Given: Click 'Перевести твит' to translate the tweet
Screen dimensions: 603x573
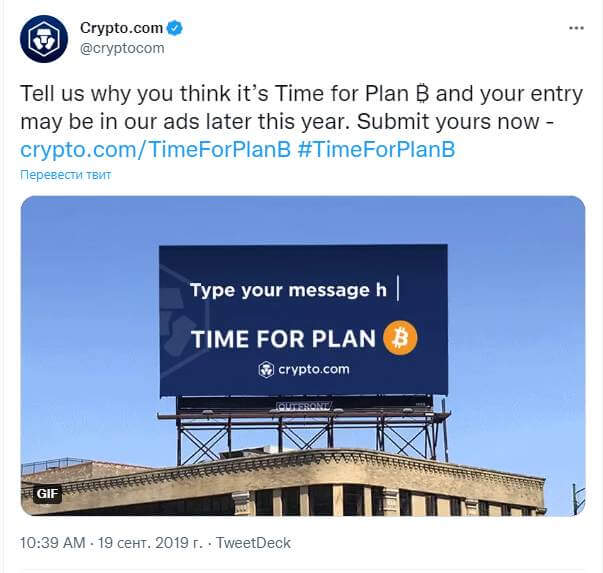Looking at the screenshot, I should [x=65, y=175].
